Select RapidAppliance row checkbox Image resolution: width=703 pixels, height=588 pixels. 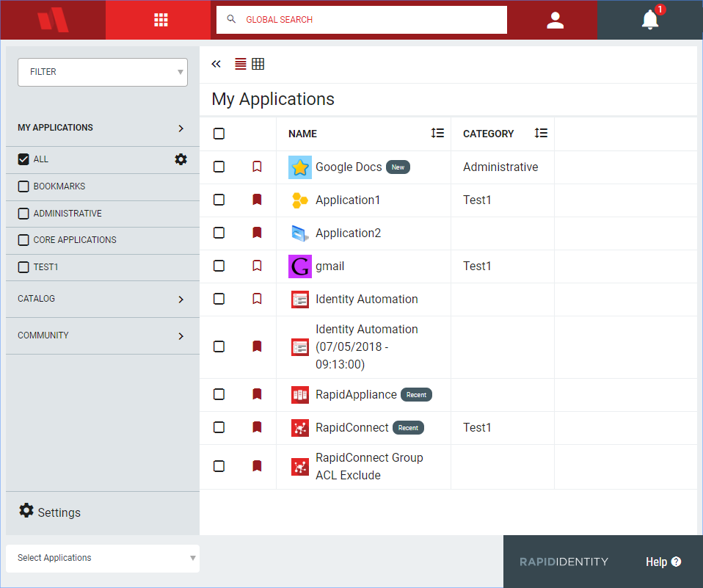(x=219, y=394)
